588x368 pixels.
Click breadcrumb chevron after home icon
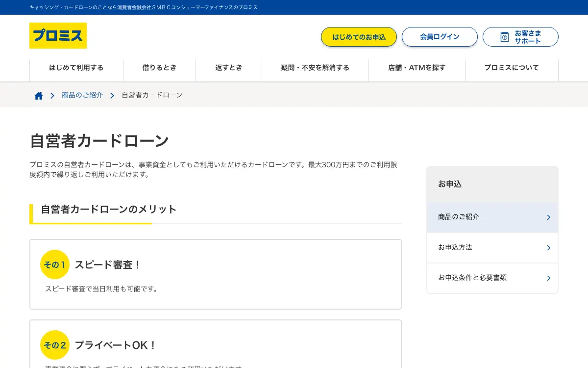[x=52, y=96]
